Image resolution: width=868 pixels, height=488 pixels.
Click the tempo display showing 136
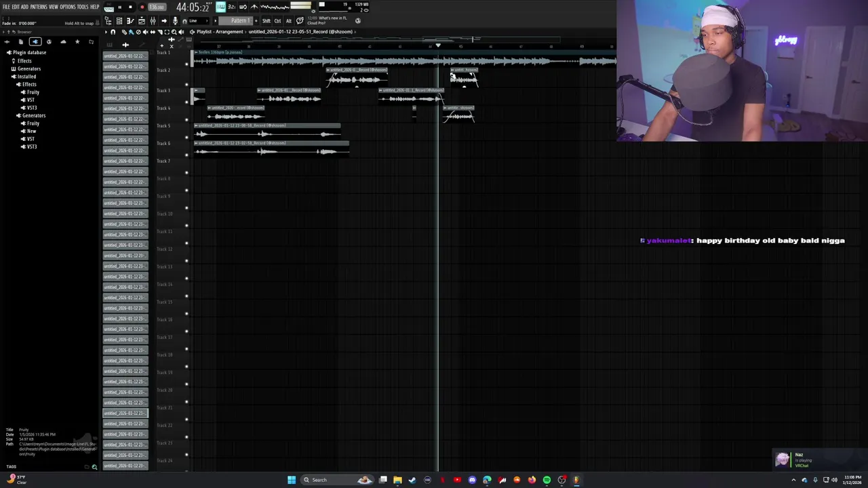point(157,7)
